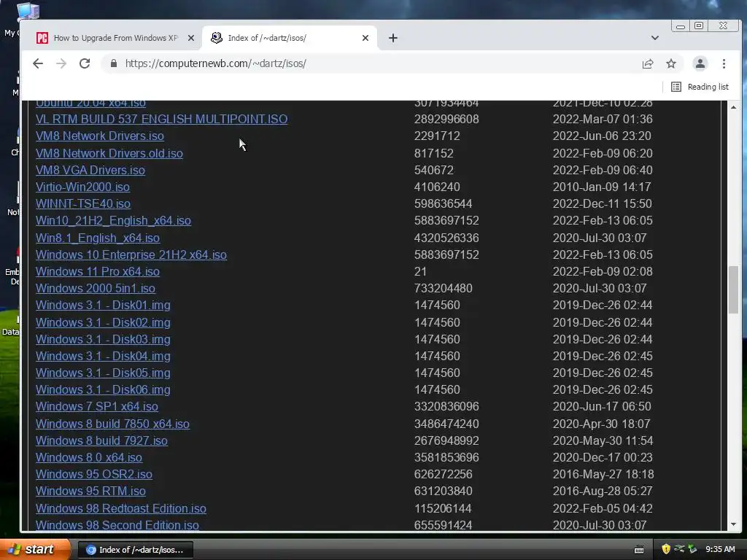Viewport: 747px width, 560px height.
Task: Click the date 2010-Jan-09 14:17
Action: 602,187
